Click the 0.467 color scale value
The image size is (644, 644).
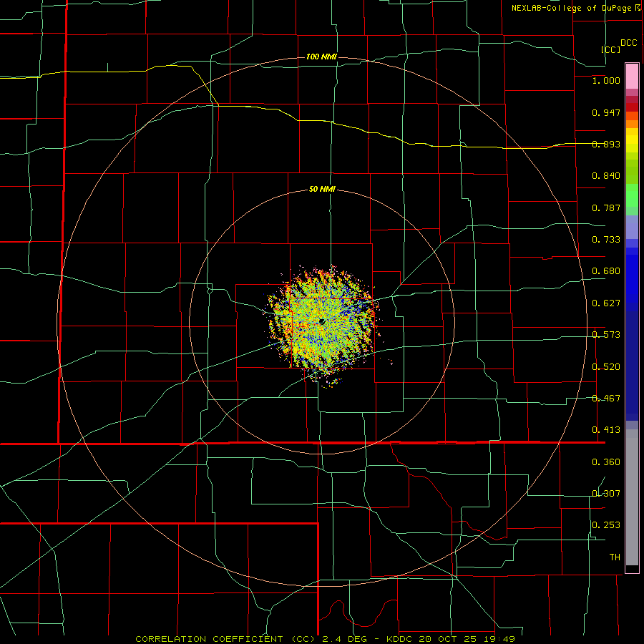[606, 399]
